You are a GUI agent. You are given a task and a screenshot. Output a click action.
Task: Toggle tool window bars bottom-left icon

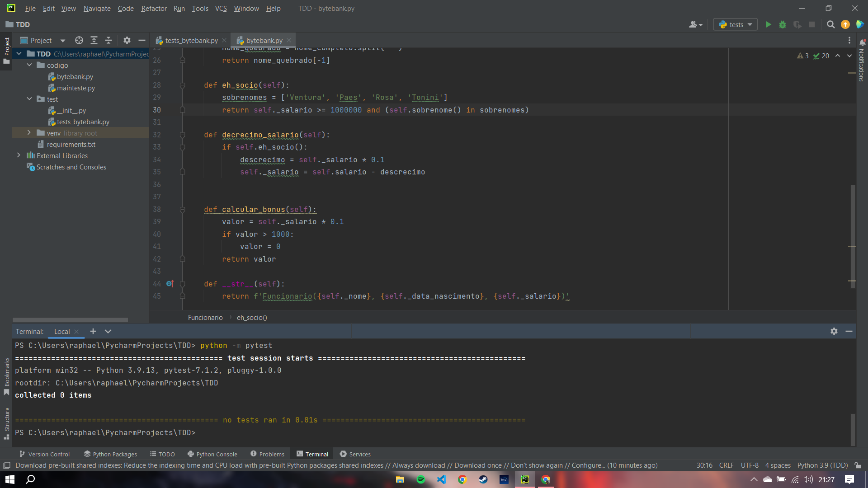(7, 465)
